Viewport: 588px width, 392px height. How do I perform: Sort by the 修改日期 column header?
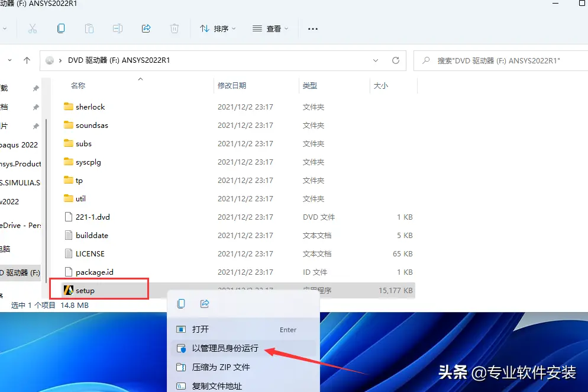tap(232, 86)
